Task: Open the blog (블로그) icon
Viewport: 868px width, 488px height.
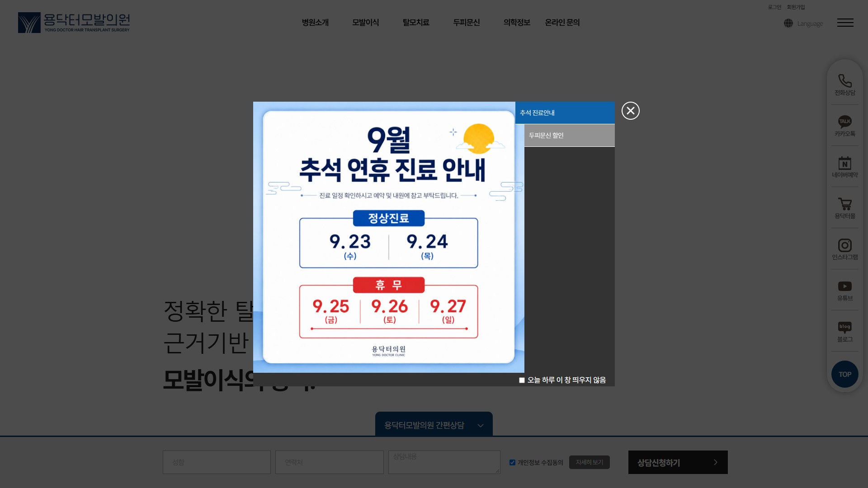Action: tap(844, 332)
